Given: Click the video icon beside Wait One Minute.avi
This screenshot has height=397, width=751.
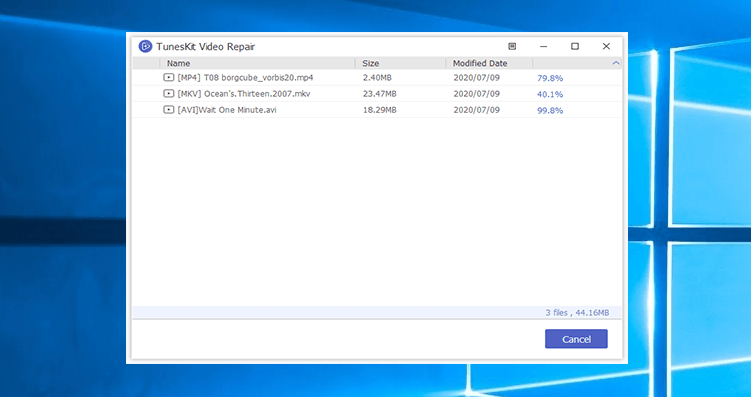Looking at the screenshot, I should pyautogui.click(x=168, y=110).
